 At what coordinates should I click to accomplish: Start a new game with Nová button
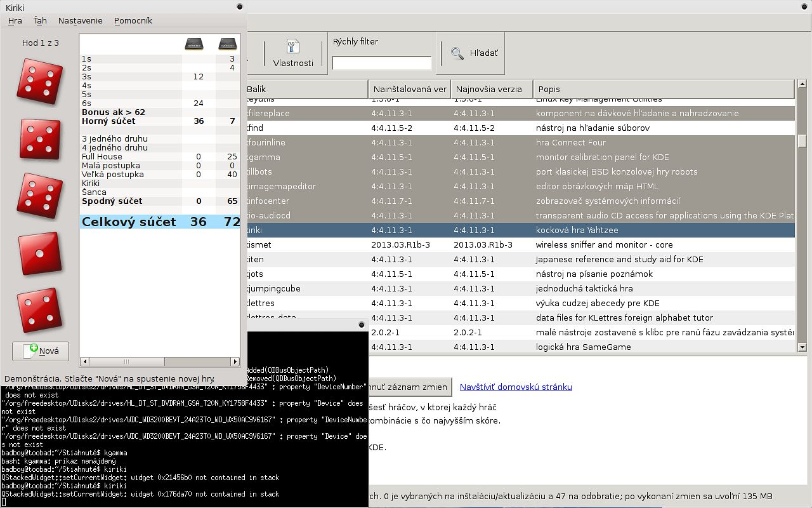pos(41,351)
